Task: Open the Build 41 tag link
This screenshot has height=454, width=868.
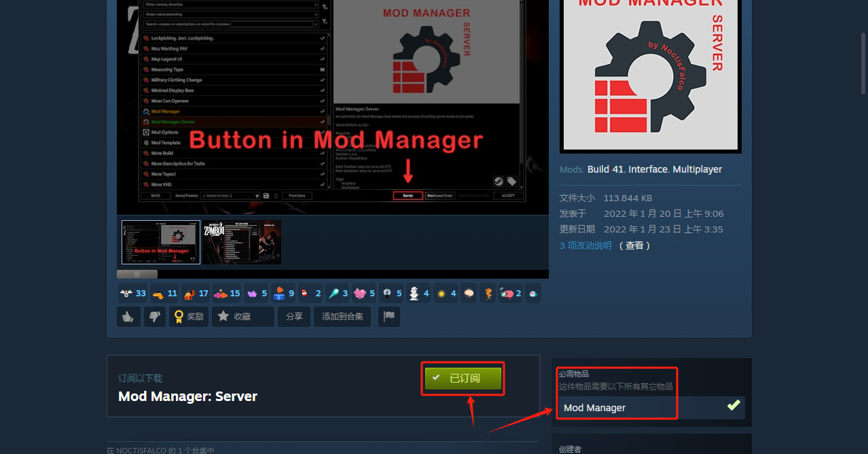Action: 605,169
